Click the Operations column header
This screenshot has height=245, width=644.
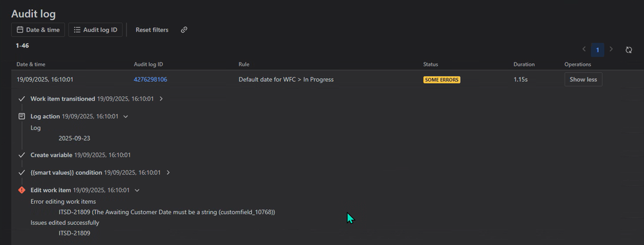tap(578, 64)
